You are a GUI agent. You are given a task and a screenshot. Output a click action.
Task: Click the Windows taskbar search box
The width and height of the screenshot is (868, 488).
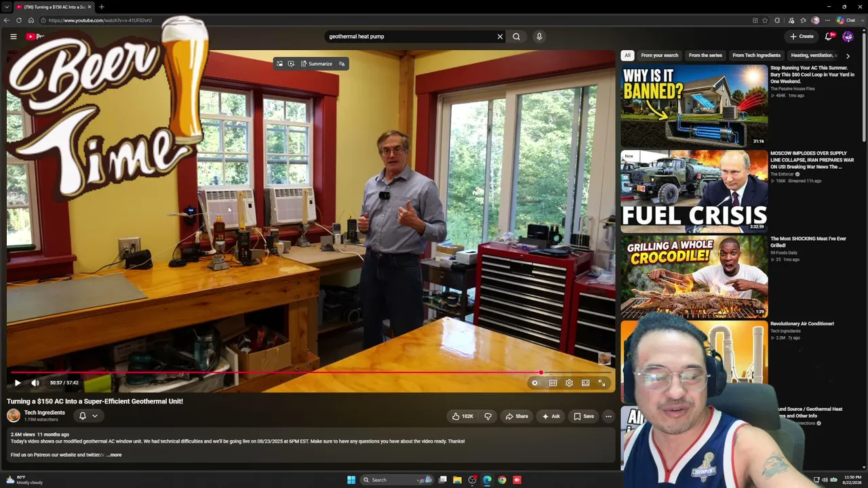click(398, 480)
